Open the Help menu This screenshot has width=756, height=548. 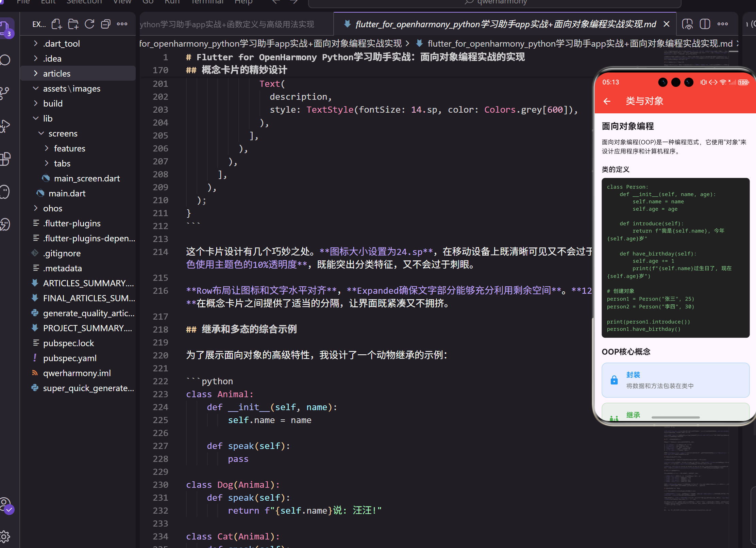[243, 2]
